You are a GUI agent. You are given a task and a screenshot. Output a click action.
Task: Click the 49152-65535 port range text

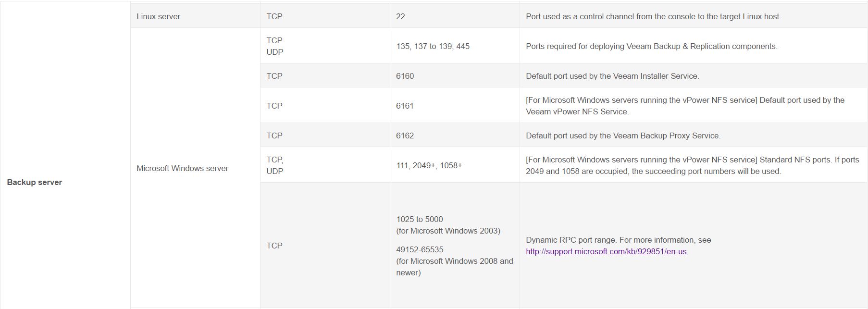(420, 249)
